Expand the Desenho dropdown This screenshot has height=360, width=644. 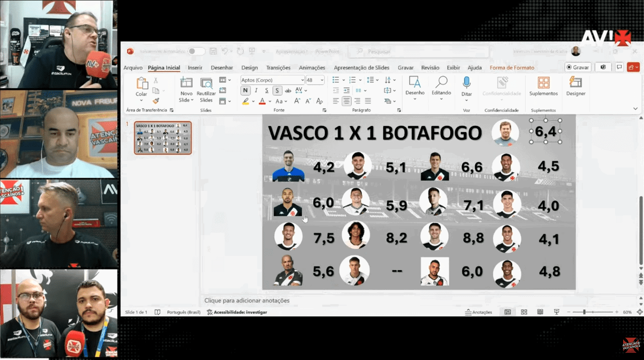pos(415,99)
